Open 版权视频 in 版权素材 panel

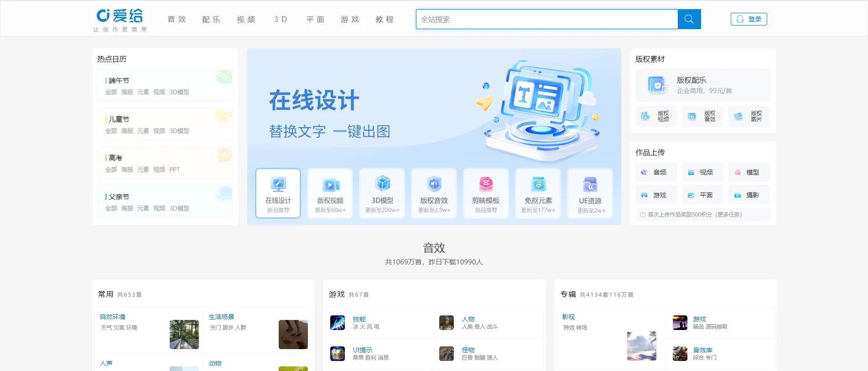pyautogui.click(x=656, y=116)
